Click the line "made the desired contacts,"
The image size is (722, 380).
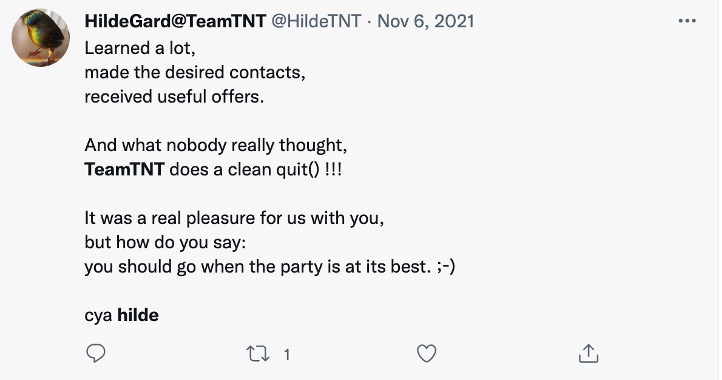tap(195, 72)
